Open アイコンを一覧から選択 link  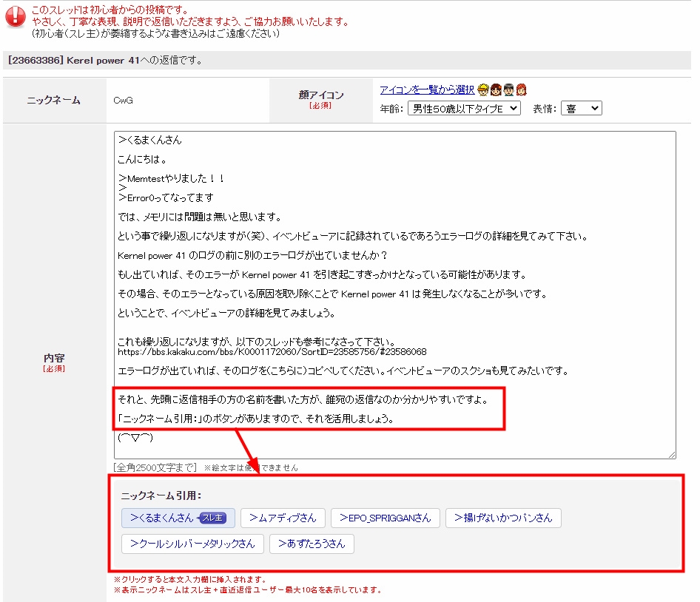coord(427,89)
